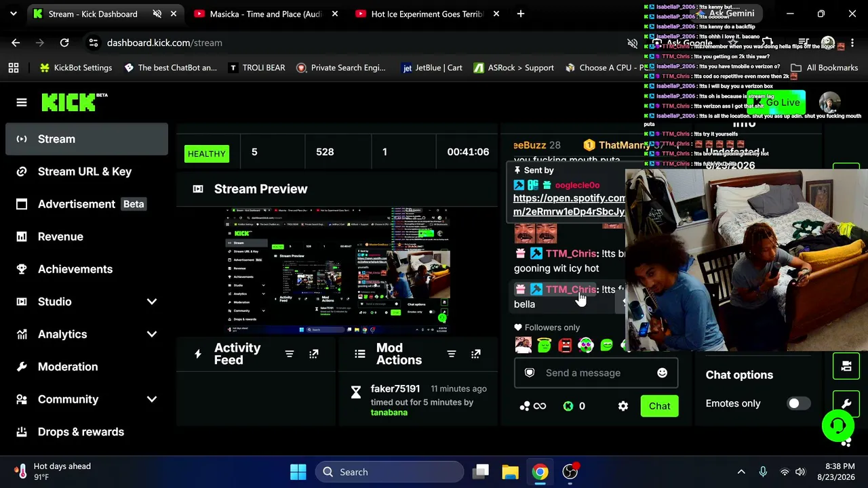Switch to Masicka Time and Place tab
The image size is (868, 488).
(x=265, y=14)
